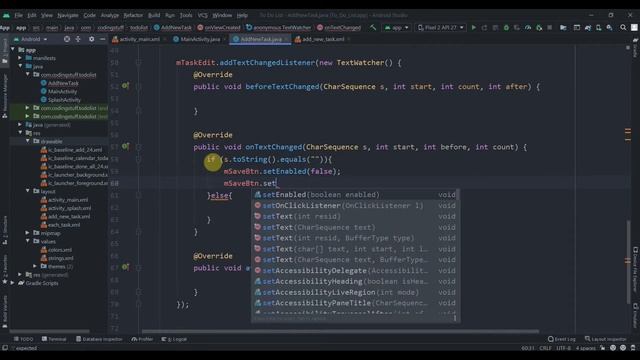Viewport: 640px width, 360px height.
Task: Click the editor horizontal scrollbar
Action: pos(340,331)
